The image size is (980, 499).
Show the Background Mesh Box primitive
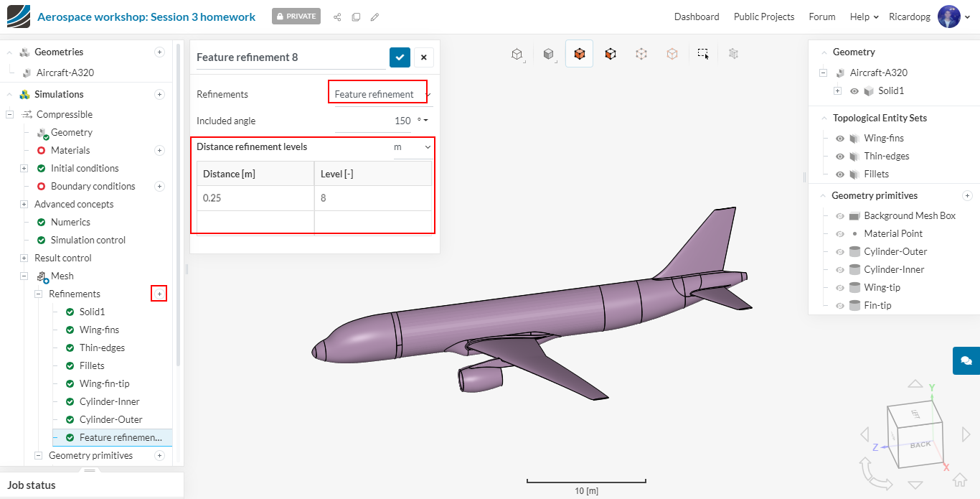pos(840,215)
